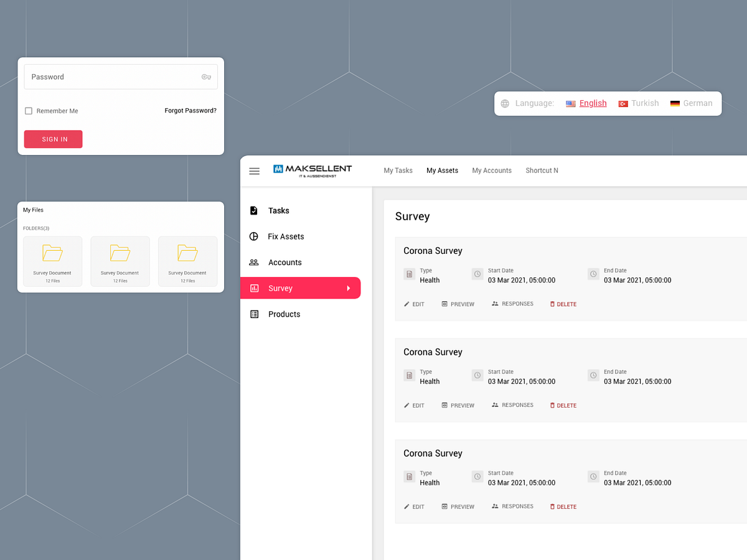Open the My Tasks navigation item
Image resolution: width=747 pixels, height=560 pixels.
pos(398,170)
